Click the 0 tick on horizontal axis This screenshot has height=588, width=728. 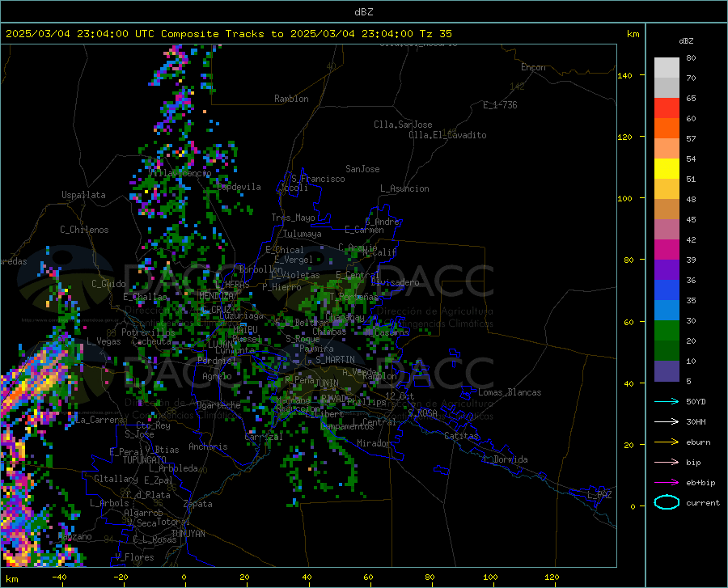coord(184,577)
